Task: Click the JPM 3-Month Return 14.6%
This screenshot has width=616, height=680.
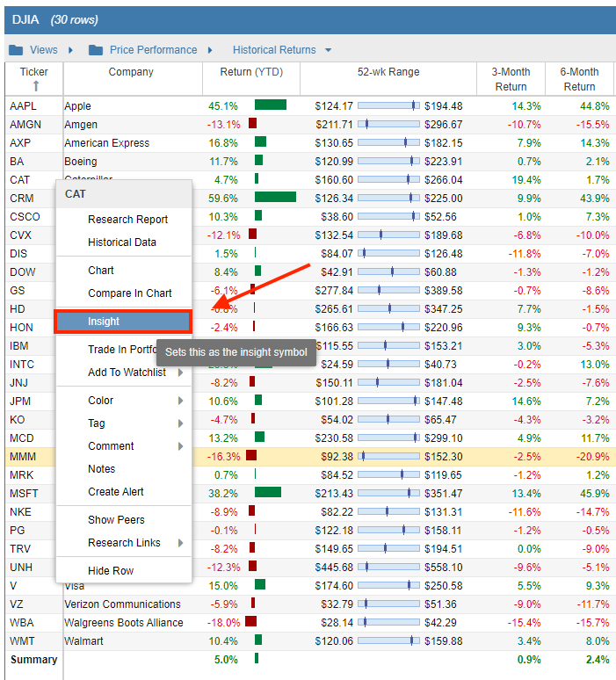Action: click(526, 401)
